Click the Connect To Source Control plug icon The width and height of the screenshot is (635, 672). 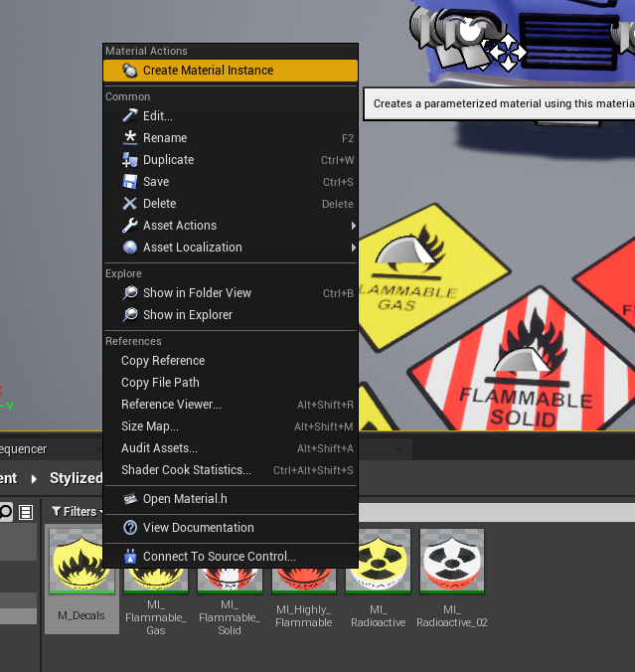click(130, 557)
